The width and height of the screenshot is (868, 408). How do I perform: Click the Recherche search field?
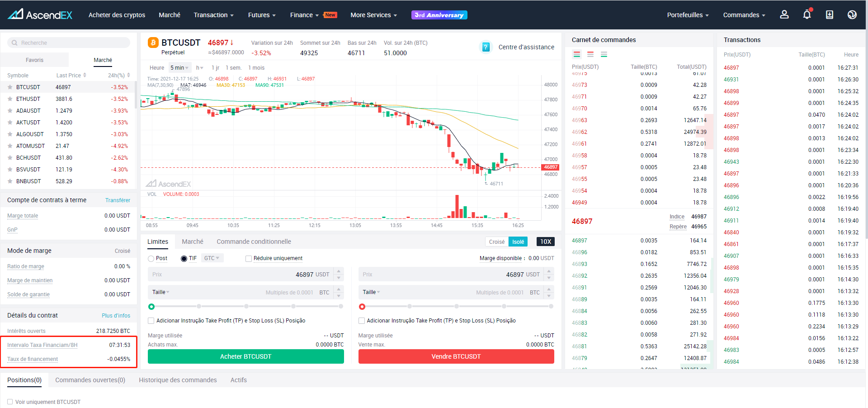(x=69, y=43)
